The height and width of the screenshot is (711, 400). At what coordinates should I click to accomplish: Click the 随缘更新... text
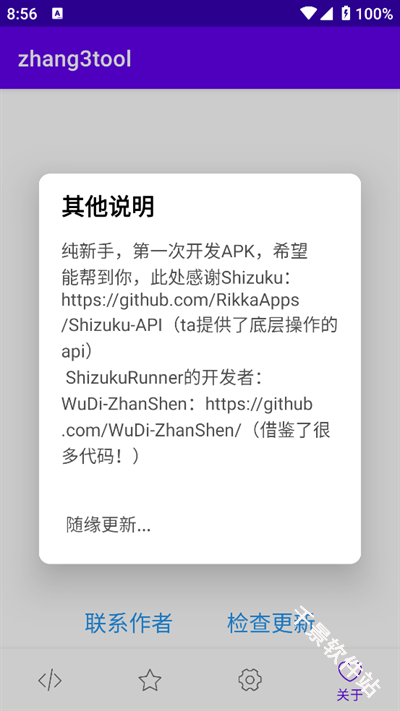tap(108, 525)
